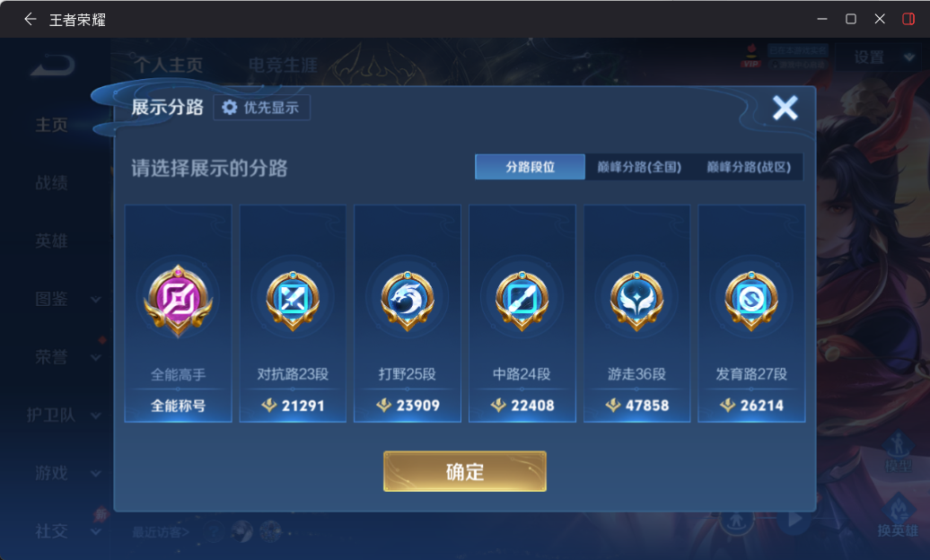
Task: Switch to 分路段位 tab
Action: 531,167
